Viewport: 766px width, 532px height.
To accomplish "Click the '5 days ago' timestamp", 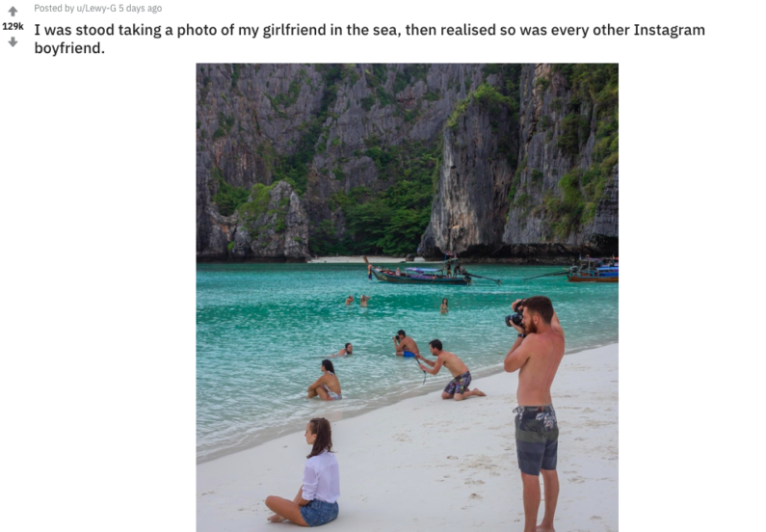I will tap(141, 9).
